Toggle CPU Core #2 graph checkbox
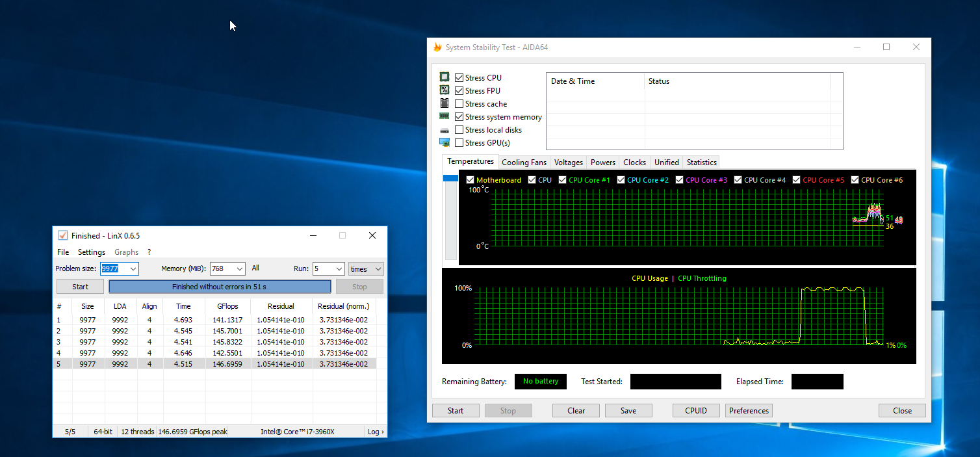 (621, 180)
